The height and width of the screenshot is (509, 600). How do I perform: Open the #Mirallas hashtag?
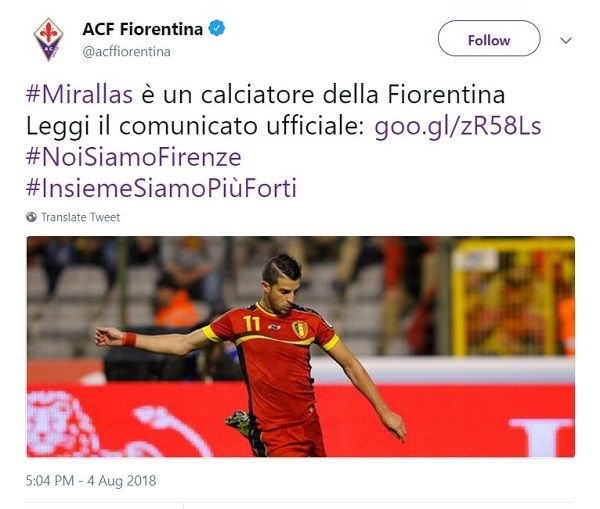coord(79,95)
